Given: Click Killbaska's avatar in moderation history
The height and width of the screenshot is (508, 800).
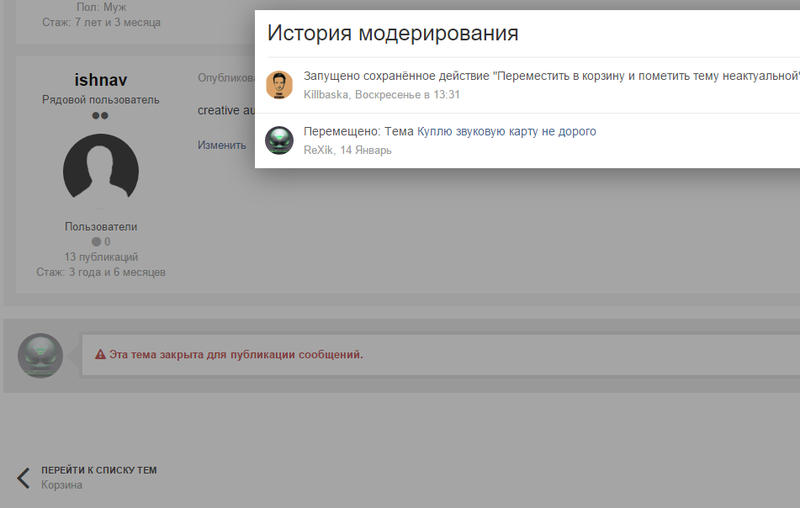Looking at the screenshot, I should pos(279,85).
